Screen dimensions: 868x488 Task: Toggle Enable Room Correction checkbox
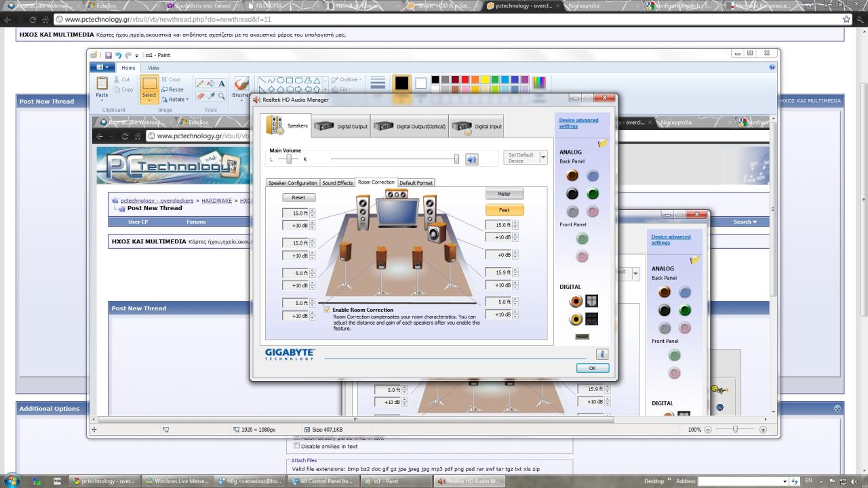(x=327, y=310)
